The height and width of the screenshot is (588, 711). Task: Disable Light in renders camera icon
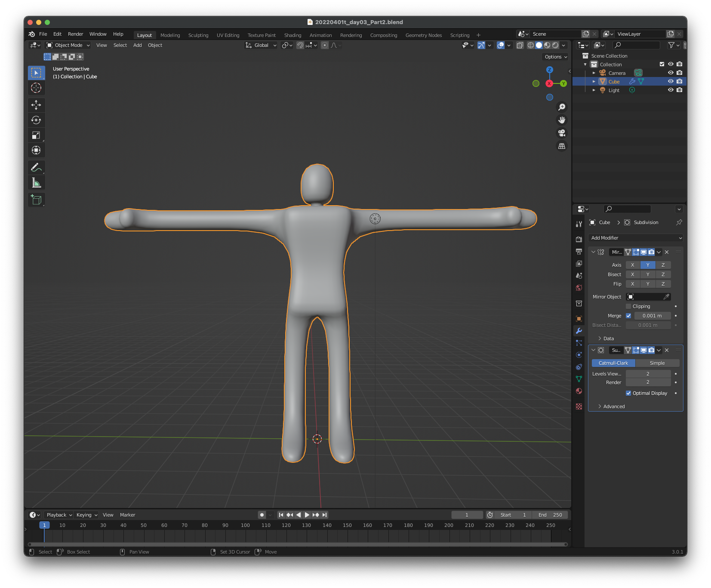pos(679,90)
